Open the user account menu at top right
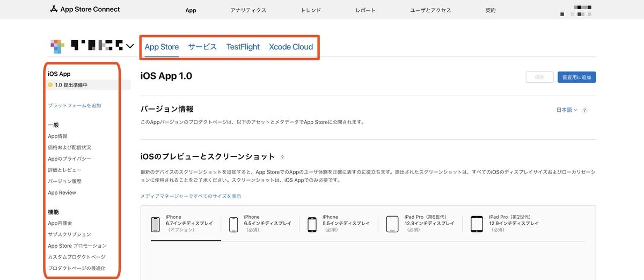 576,11
